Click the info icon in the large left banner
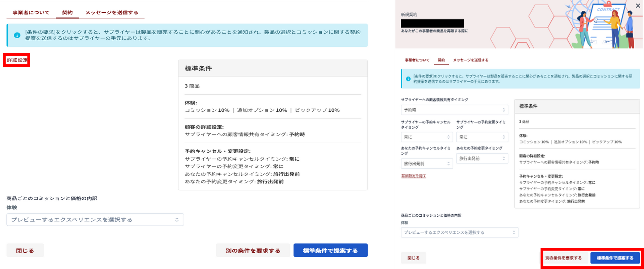The image size is (644, 269). click(x=17, y=35)
